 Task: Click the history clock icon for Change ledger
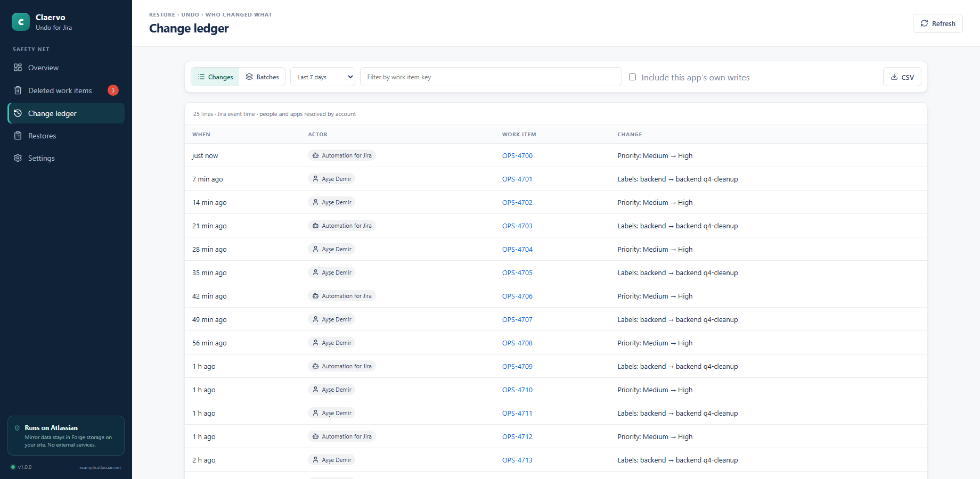[x=18, y=113]
